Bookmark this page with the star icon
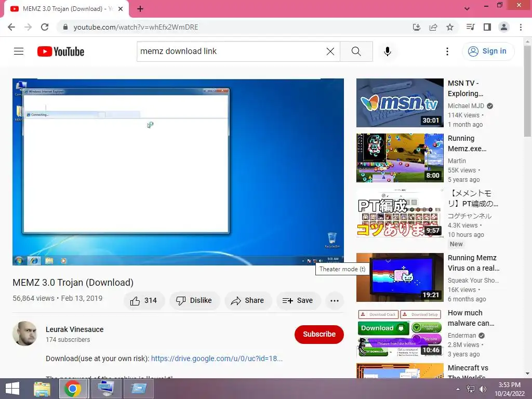This screenshot has height=399, width=532. [450, 27]
